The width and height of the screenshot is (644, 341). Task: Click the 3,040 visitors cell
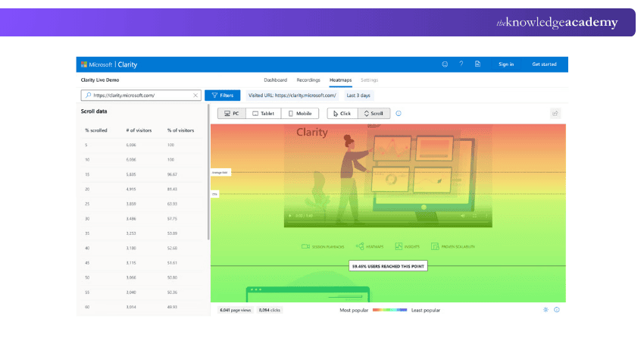pos(131,293)
